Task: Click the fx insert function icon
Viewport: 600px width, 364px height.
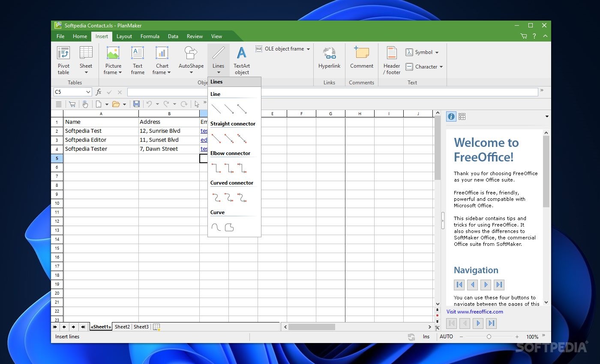Action: (x=99, y=92)
